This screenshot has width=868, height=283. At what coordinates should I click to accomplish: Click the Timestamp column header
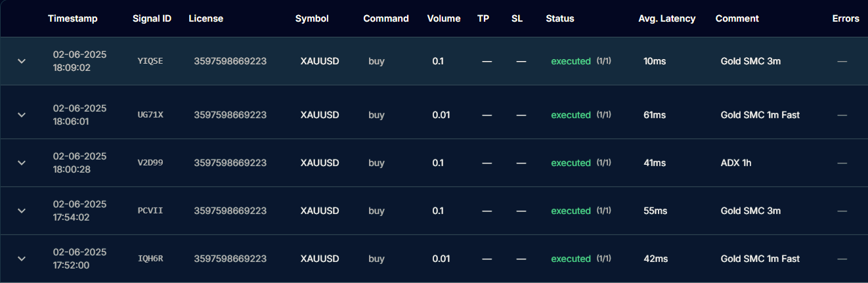(72, 18)
